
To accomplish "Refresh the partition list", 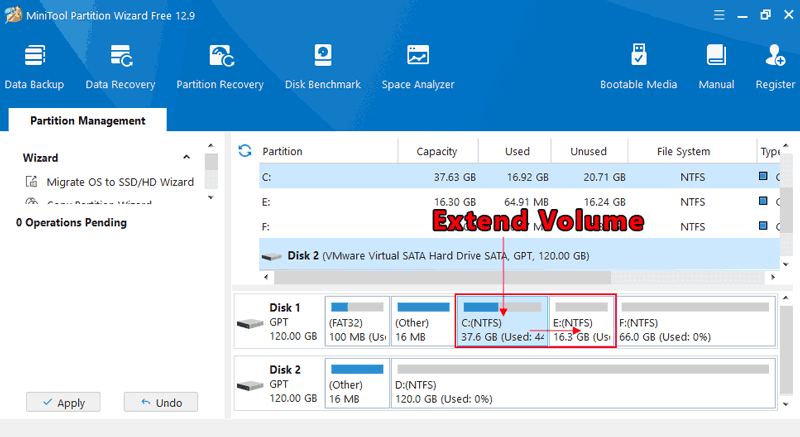I will (x=244, y=151).
